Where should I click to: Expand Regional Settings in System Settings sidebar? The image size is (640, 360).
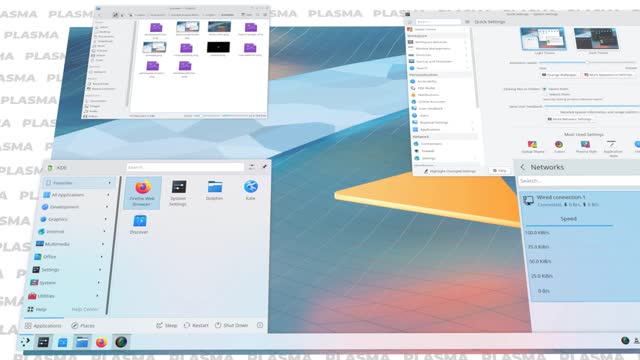pyautogui.click(x=443, y=122)
